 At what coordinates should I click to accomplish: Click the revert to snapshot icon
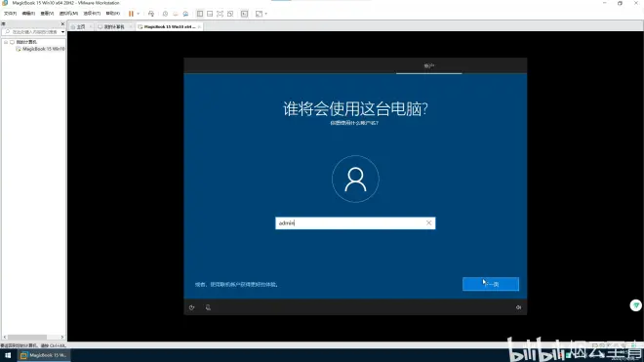coord(176,14)
